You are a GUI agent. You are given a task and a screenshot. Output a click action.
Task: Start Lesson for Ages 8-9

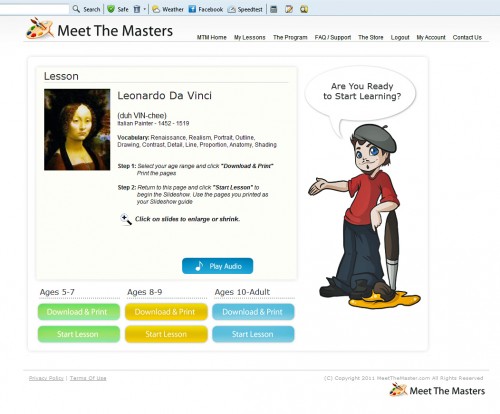[166, 334]
